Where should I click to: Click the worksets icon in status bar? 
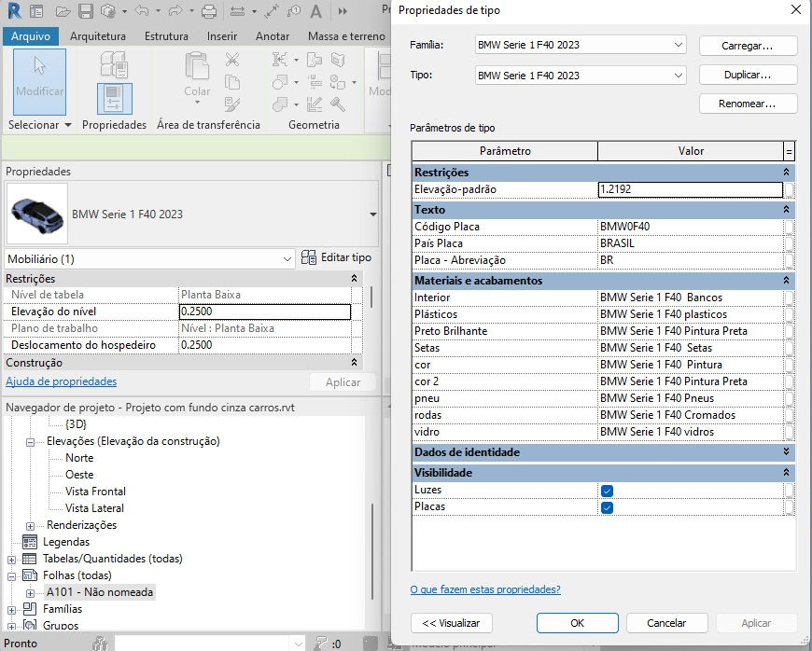coord(100,644)
